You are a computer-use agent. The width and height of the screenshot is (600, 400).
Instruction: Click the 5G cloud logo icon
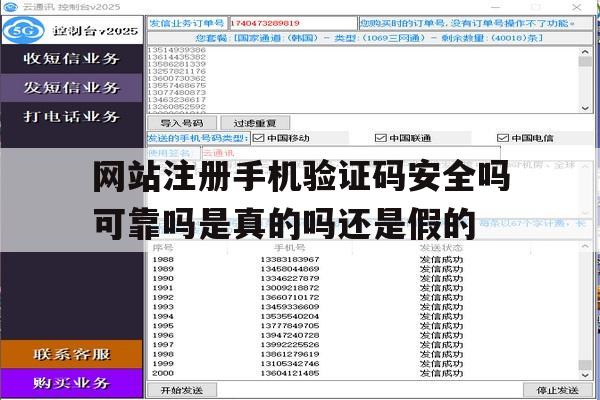[24, 30]
